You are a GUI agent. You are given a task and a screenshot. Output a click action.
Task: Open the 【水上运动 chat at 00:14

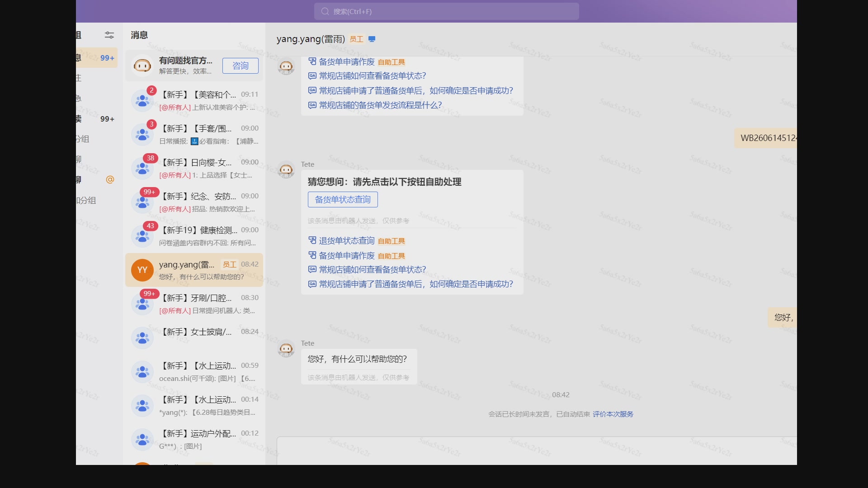click(194, 405)
